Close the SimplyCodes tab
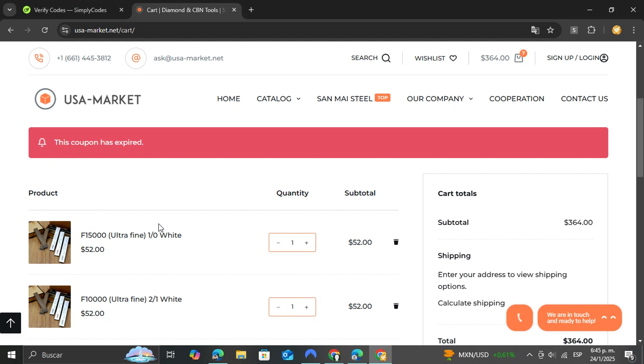 click(x=122, y=10)
